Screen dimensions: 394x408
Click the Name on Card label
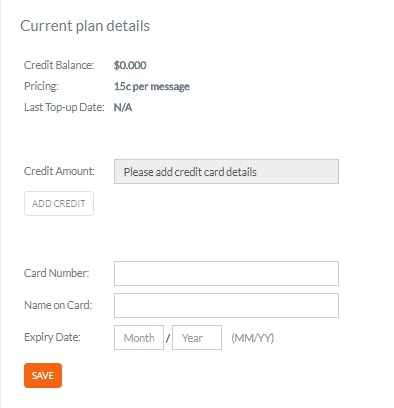point(58,305)
